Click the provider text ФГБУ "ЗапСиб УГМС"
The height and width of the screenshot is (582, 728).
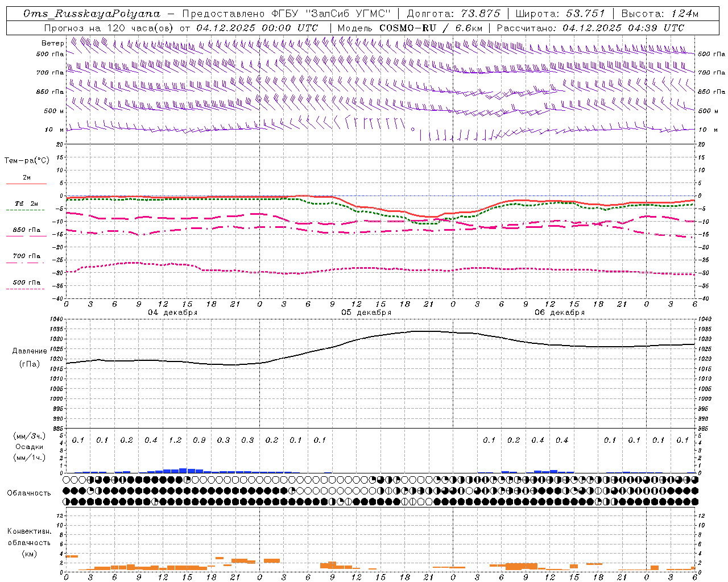coord(331,14)
